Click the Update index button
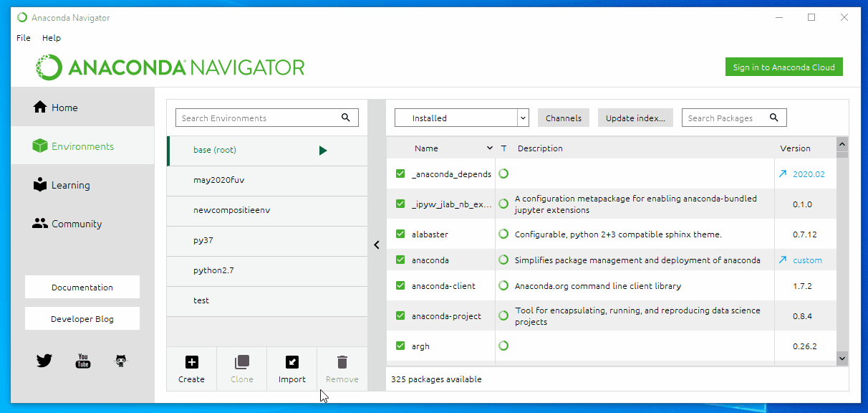The height and width of the screenshot is (413, 868). pos(635,118)
